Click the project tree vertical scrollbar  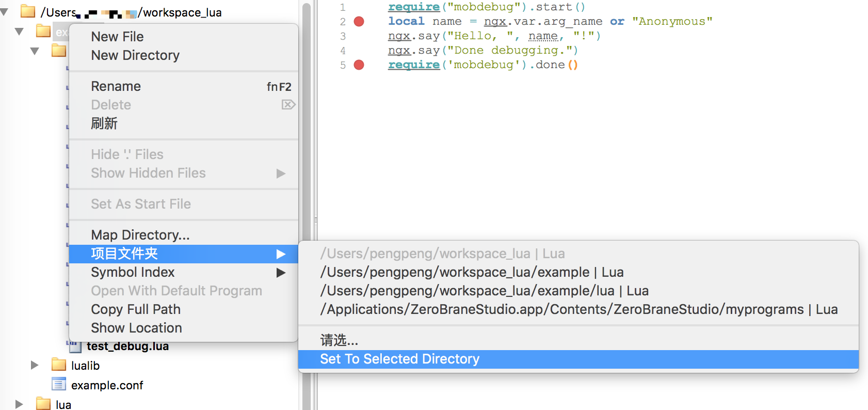click(307, 207)
